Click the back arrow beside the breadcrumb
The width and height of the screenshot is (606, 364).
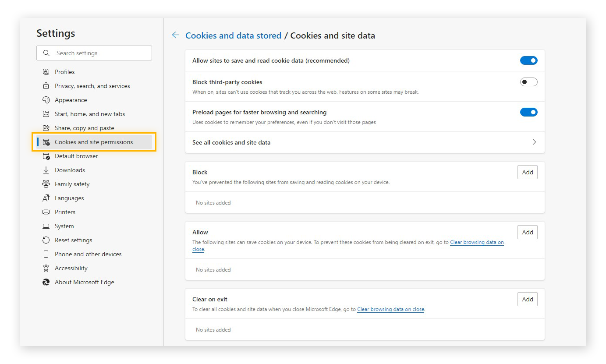pos(175,35)
